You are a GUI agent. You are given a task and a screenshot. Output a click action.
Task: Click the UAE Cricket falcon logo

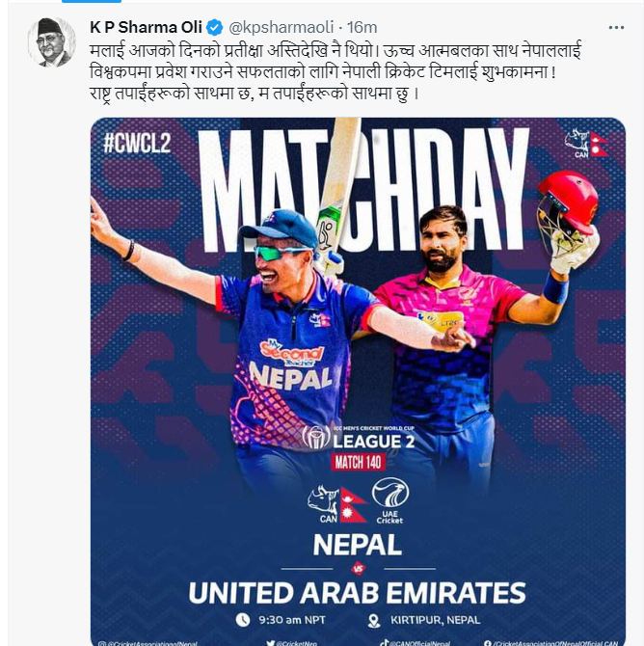389,500
